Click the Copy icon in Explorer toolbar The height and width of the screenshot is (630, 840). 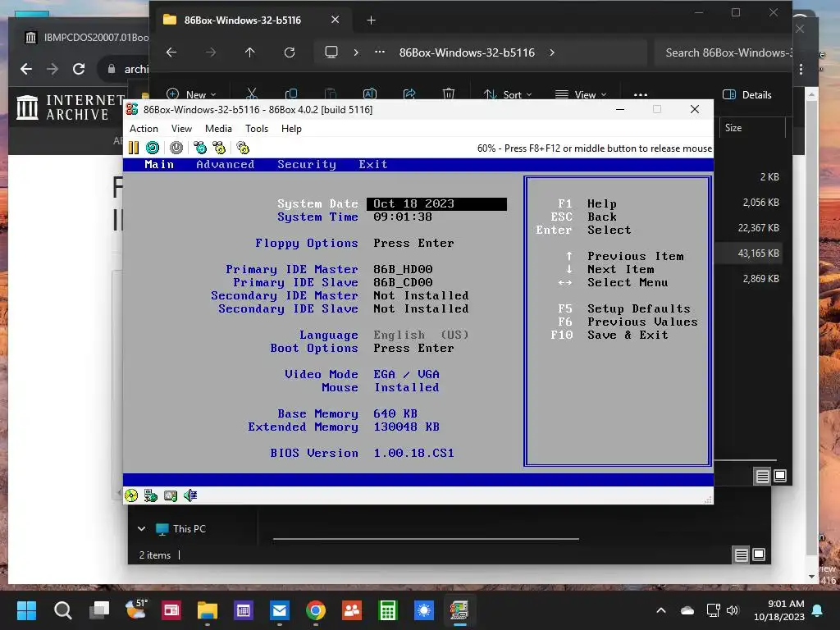pos(291,94)
